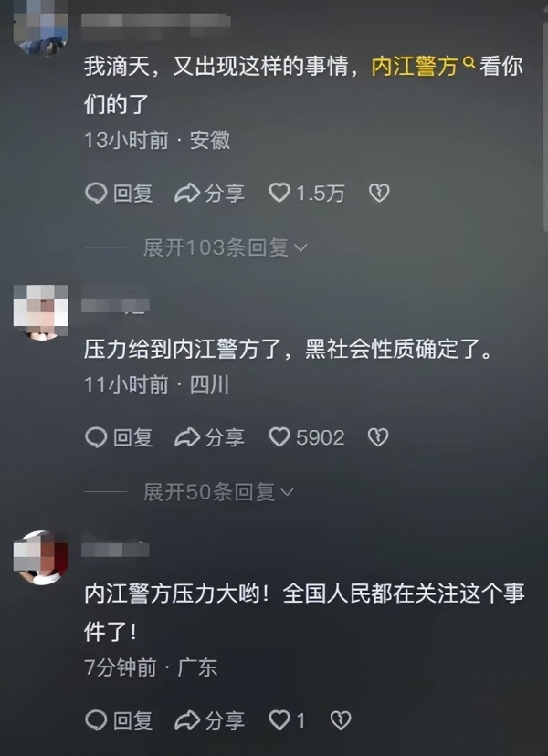Share the 11小时前 四川 comment

209,437
